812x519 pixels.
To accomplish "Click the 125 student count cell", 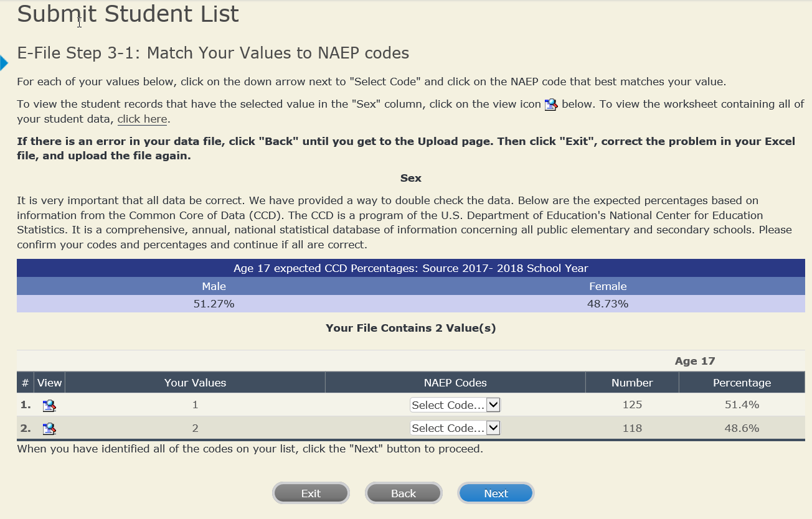I will coord(632,405).
